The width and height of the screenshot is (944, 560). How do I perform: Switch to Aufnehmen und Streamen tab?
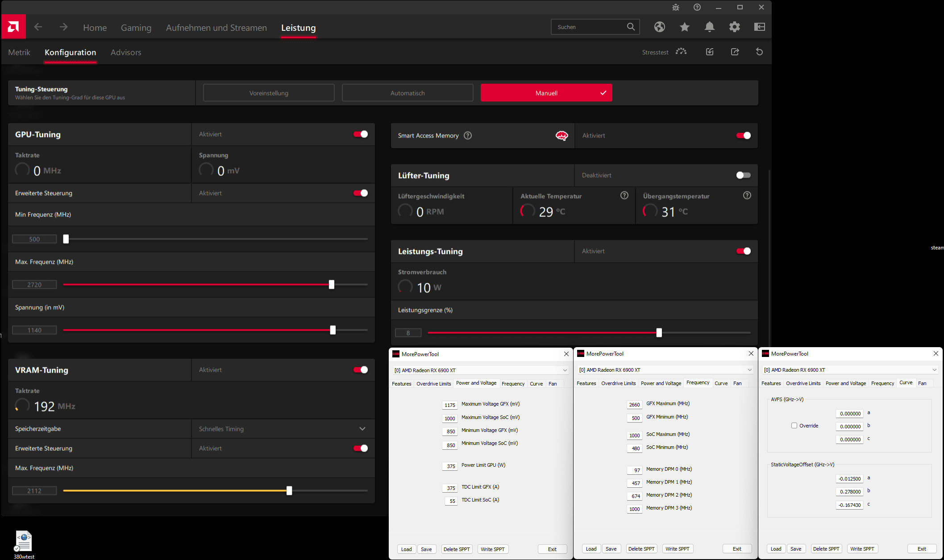(216, 28)
